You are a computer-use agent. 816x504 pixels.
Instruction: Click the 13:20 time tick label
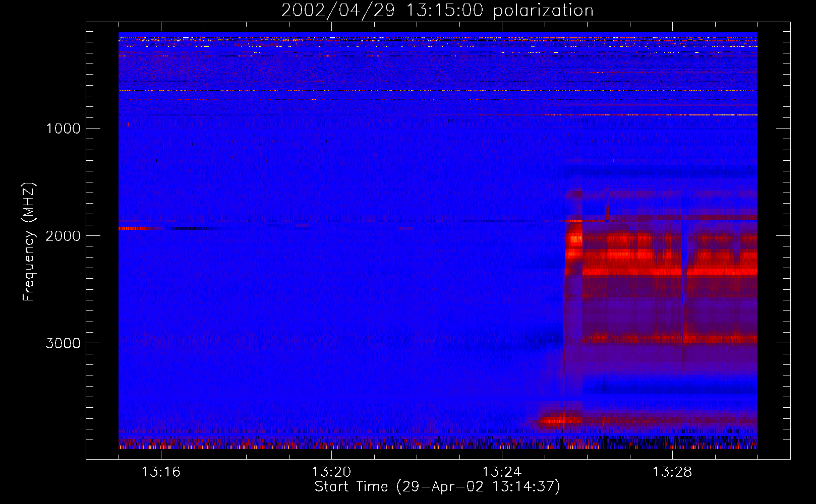(331, 472)
